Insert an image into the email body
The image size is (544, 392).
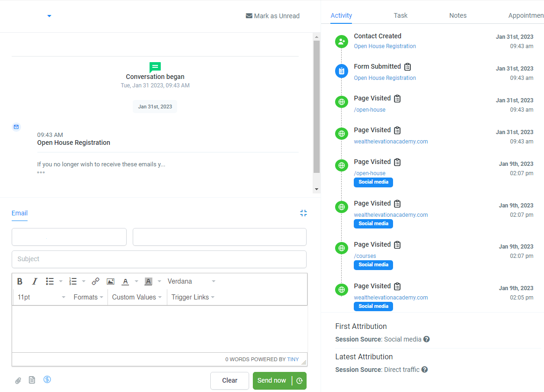(110, 281)
